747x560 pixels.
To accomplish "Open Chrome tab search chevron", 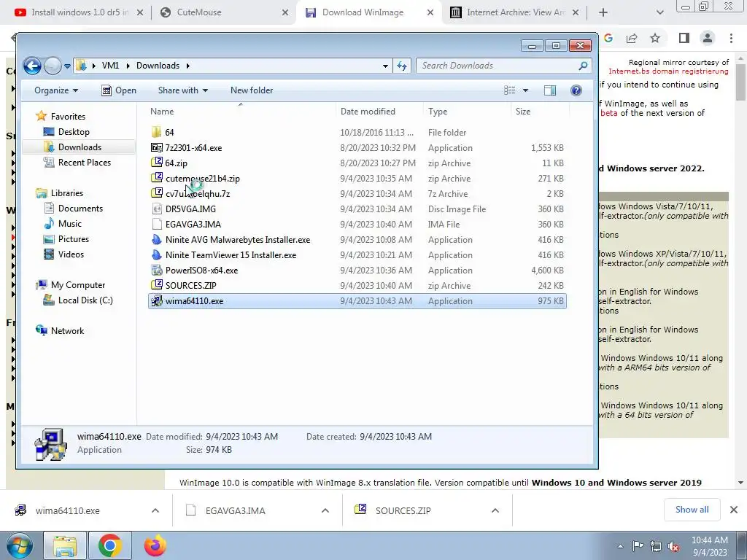I will [x=659, y=13].
